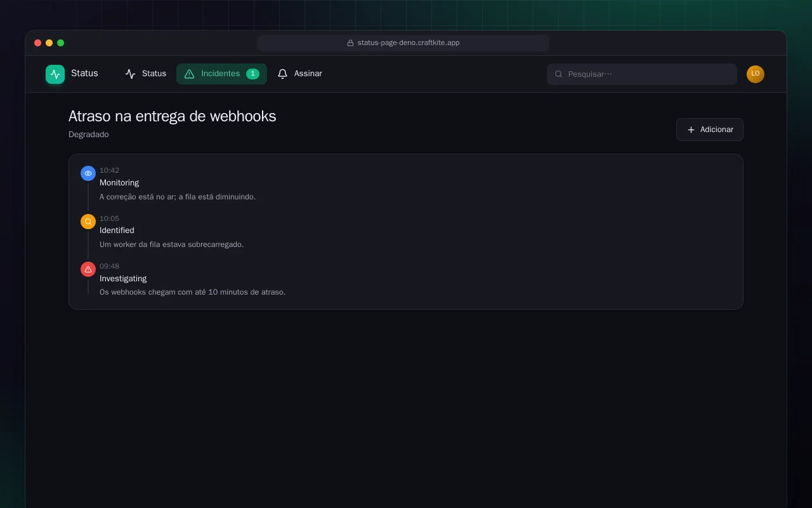Click the Identified update heading
Viewport: 812px width, 508px height.
point(117,231)
